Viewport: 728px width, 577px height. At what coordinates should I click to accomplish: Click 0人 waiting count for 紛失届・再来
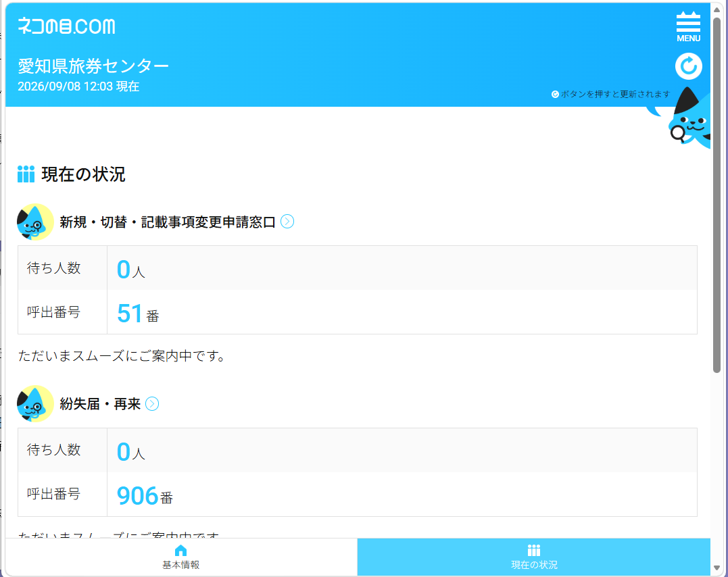click(131, 451)
